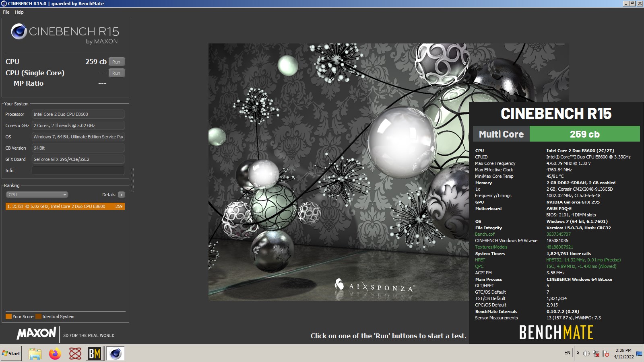Click the EN language indicator
Image resolution: width=644 pixels, height=362 pixels.
coord(567,353)
